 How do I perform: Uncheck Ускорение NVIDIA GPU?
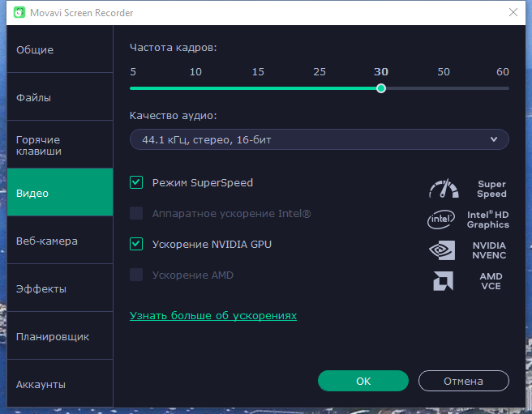(x=136, y=244)
